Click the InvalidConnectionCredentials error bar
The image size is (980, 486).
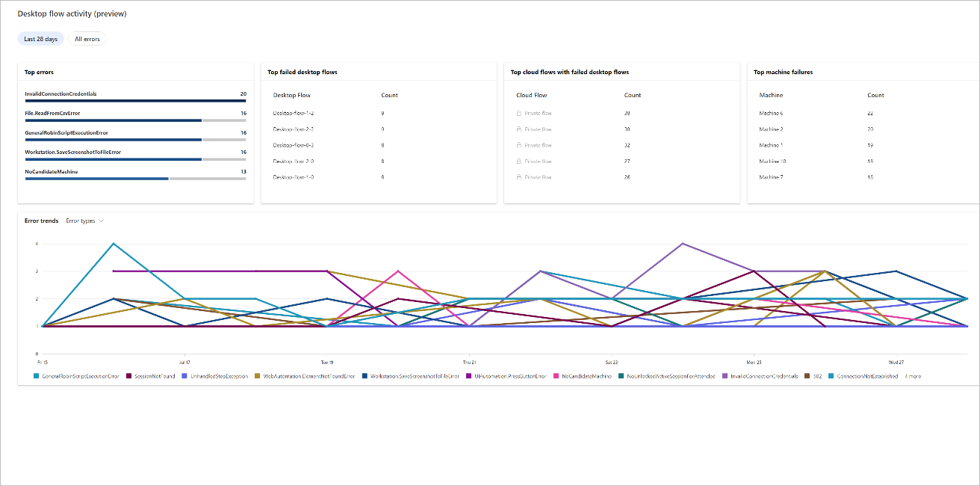135,100
